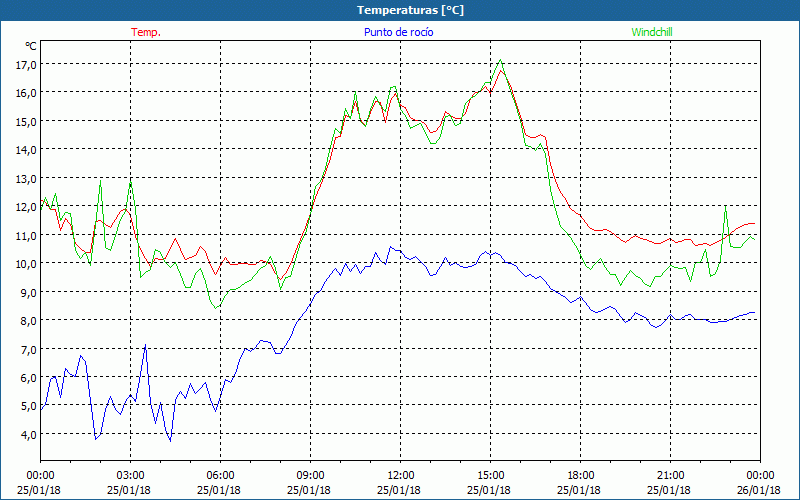Image resolution: width=800 pixels, height=500 pixels.
Task: Select the red 'Temp.' legend label
Action: click(146, 32)
